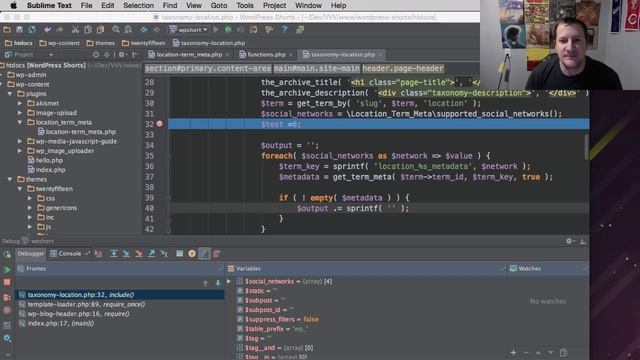Click add watch plus button
The height and width of the screenshot is (360, 640).
(513, 352)
